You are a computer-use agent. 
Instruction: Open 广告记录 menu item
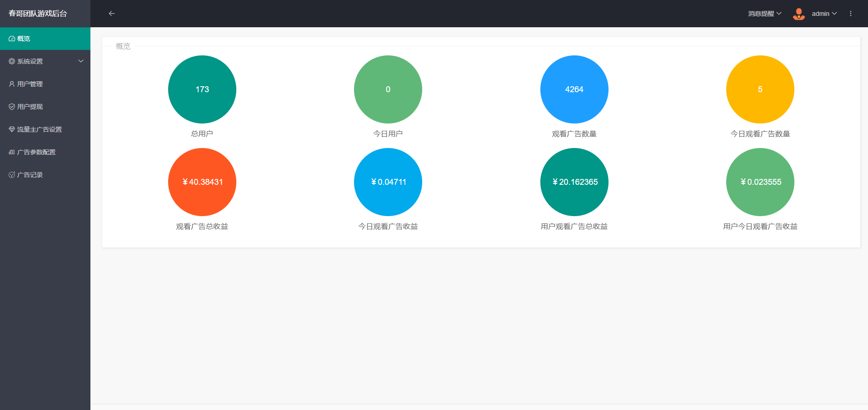click(45, 175)
